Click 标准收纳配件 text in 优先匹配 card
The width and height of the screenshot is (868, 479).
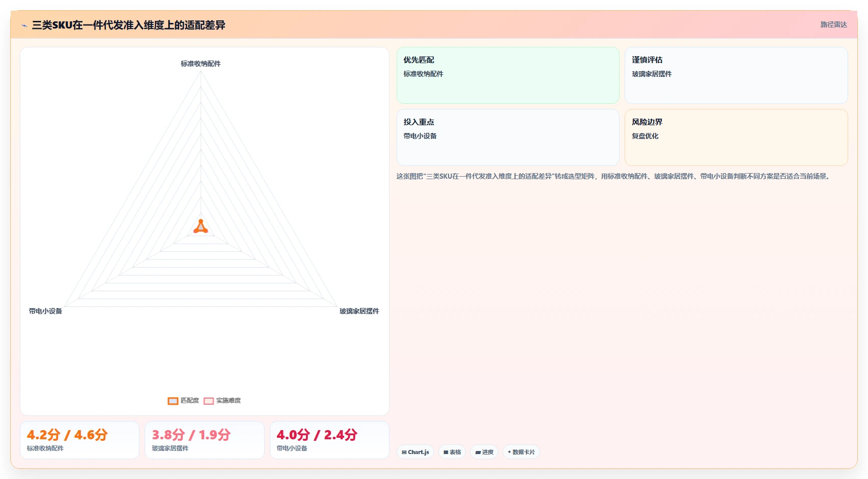click(423, 74)
